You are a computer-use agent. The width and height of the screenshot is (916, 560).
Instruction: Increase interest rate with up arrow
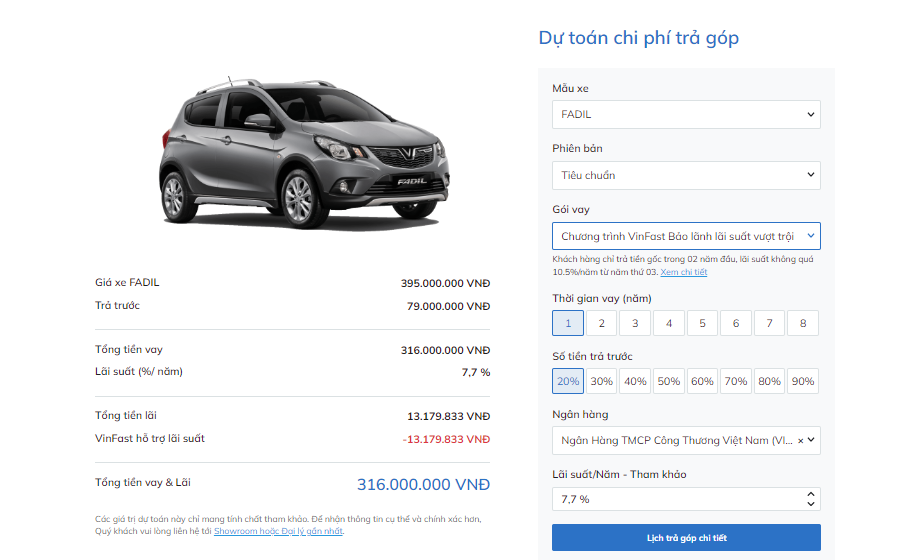811,494
